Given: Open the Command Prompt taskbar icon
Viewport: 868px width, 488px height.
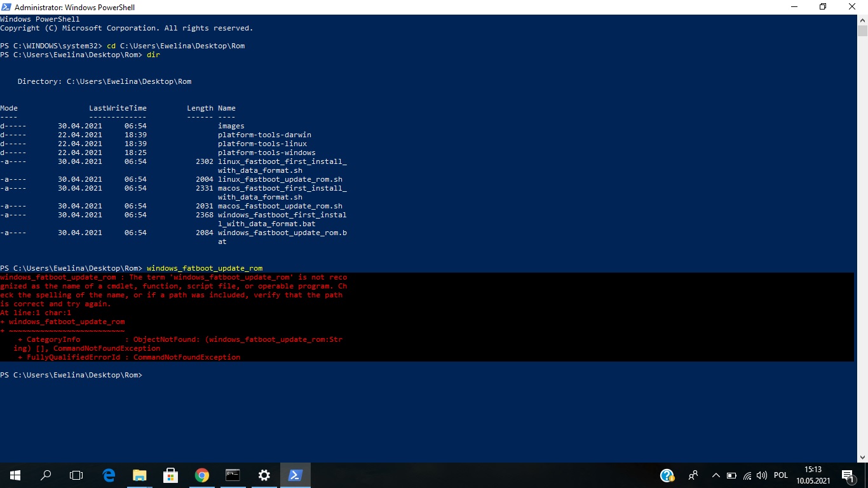Looking at the screenshot, I should pyautogui.click(x=233, y=475).
